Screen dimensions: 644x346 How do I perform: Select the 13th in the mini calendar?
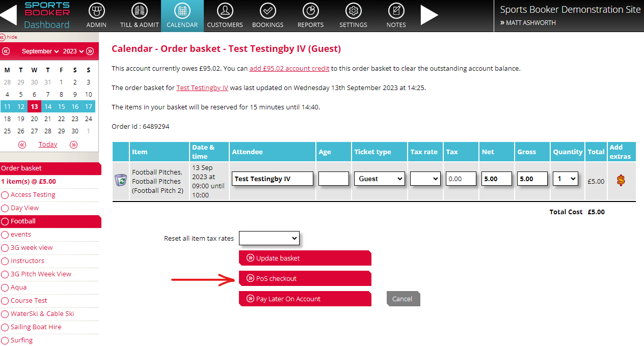[34, 107]
